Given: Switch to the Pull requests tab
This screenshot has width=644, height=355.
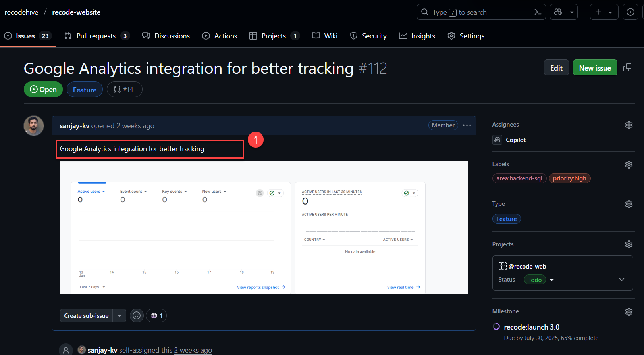Looking at the screenshot, I should [96, 36].
